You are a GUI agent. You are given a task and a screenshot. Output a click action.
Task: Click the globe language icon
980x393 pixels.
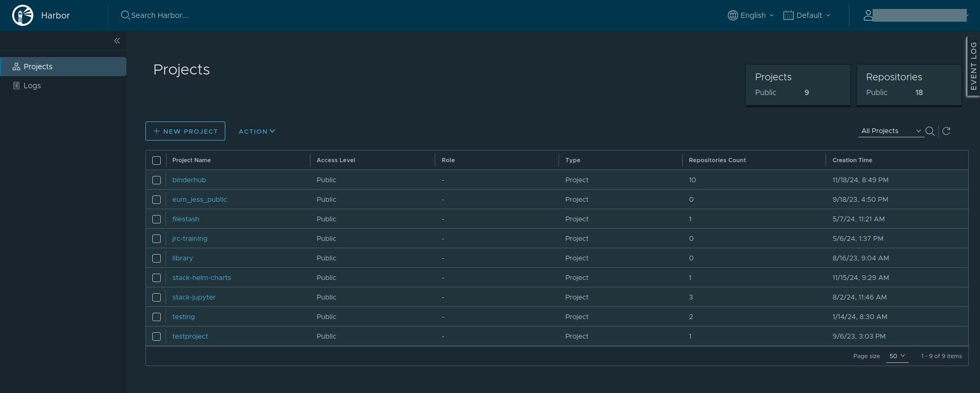click(x=732, y=15)
